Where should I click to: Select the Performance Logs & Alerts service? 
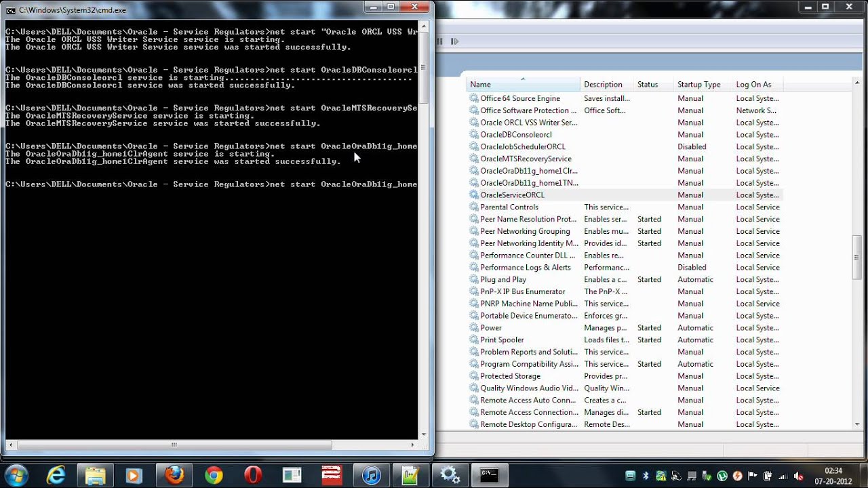tap(625, 267)
